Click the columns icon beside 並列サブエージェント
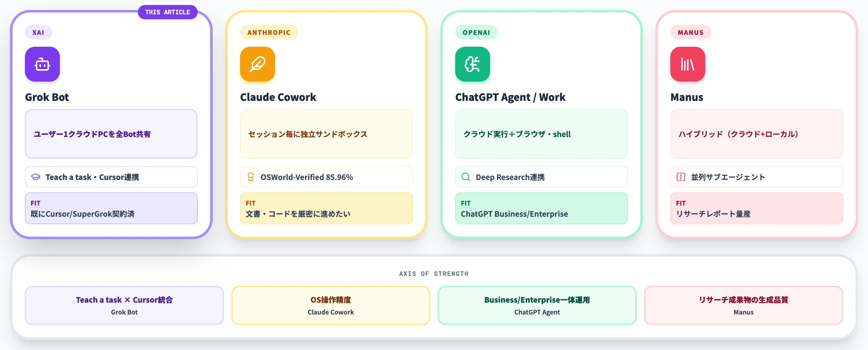 681,177
